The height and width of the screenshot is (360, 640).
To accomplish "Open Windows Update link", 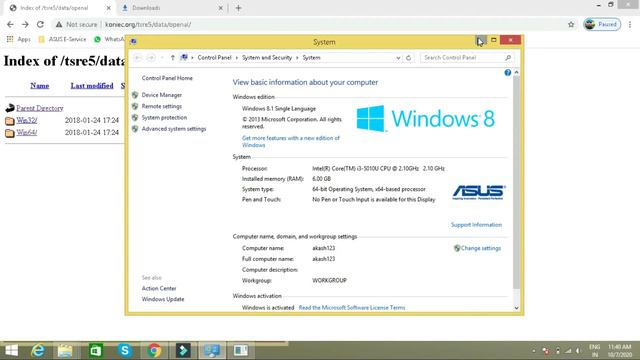I will click(163, 299).
